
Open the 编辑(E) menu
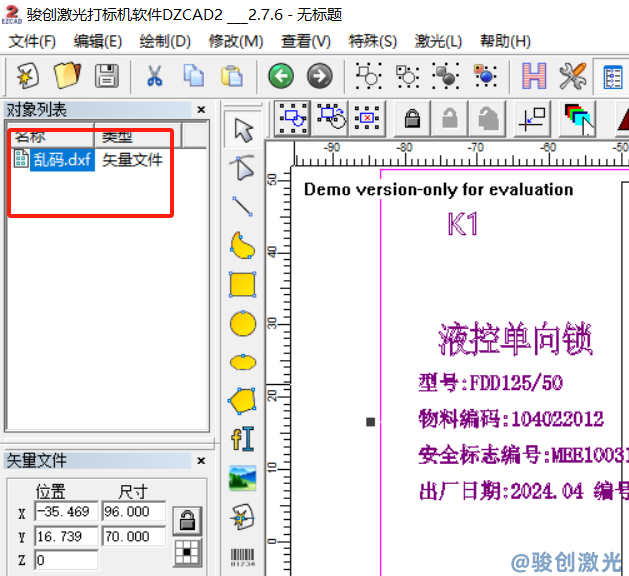(97, 41)
